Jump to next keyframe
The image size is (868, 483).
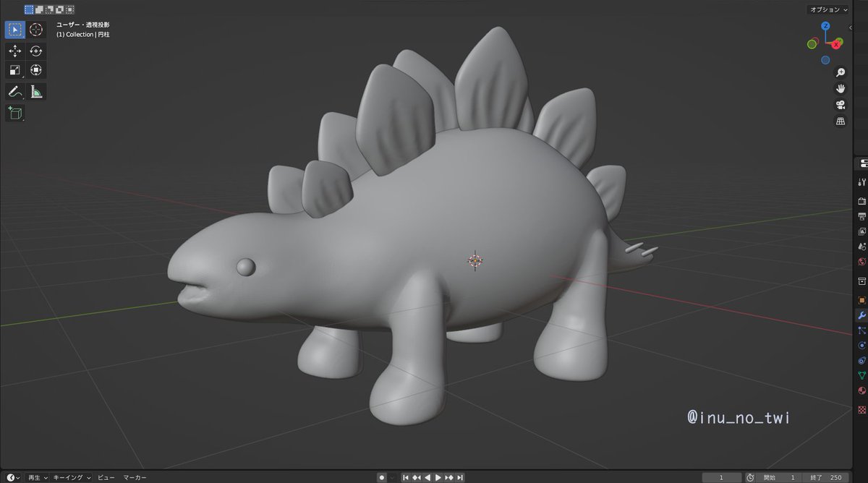click(x=449, y=477)
